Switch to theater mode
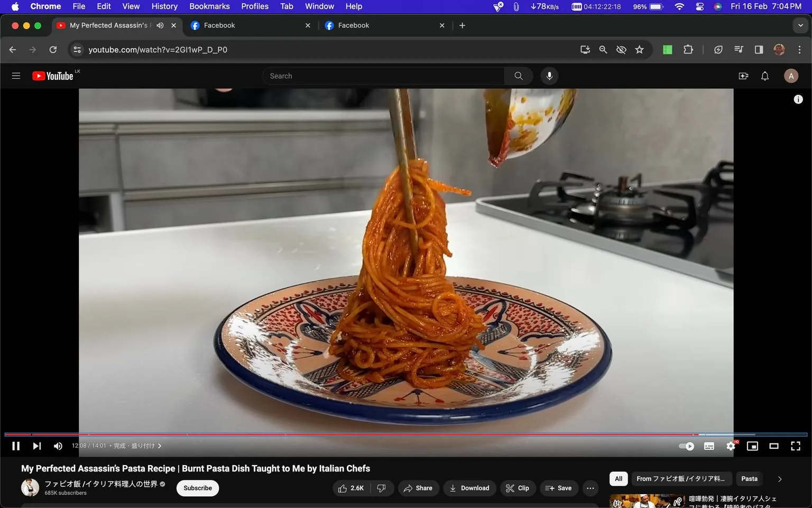This screenshot has height=508, width=812. tap(774, 446)
